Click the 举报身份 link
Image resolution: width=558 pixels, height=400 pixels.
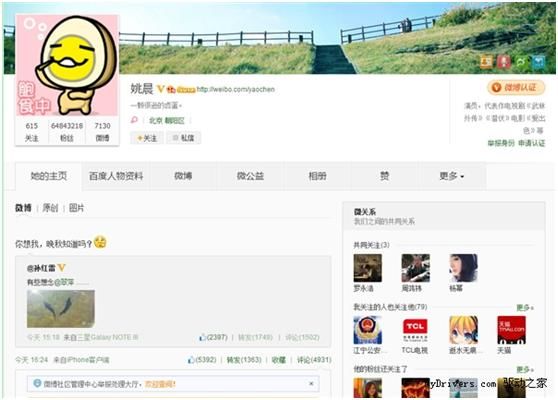coord(501,143)
